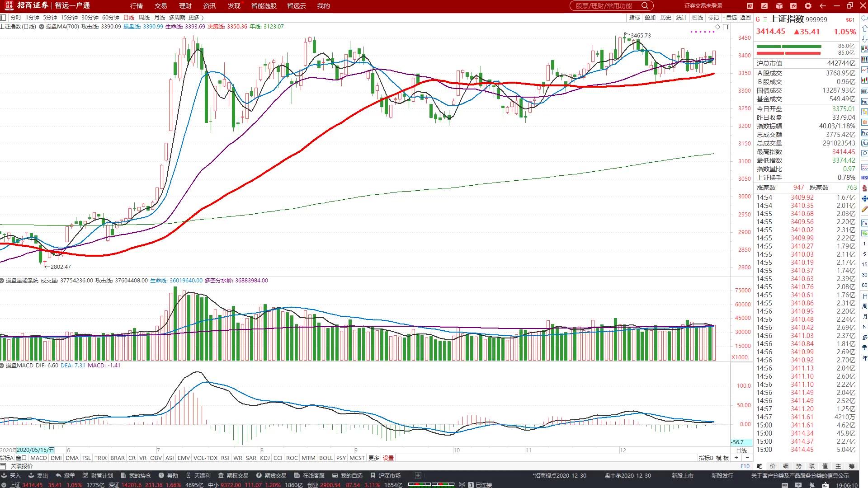
Task: Open the 多周期 multi-period dropdown
Action: click(177, 18)
